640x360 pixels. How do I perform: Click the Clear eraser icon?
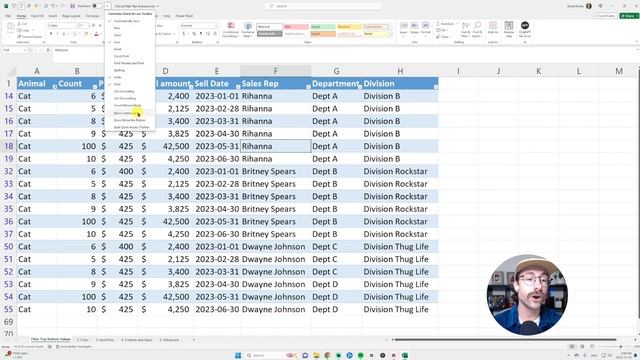point(438,37)
